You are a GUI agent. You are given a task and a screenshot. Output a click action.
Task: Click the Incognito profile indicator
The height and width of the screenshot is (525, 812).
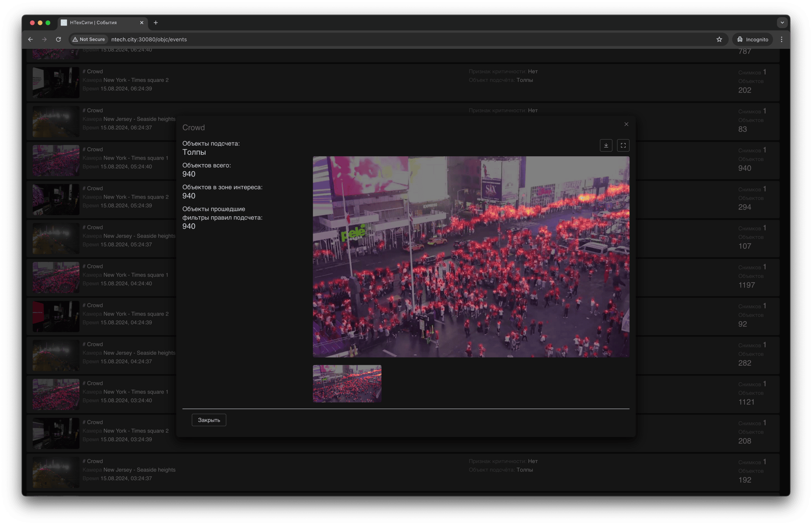click(752, 39)
